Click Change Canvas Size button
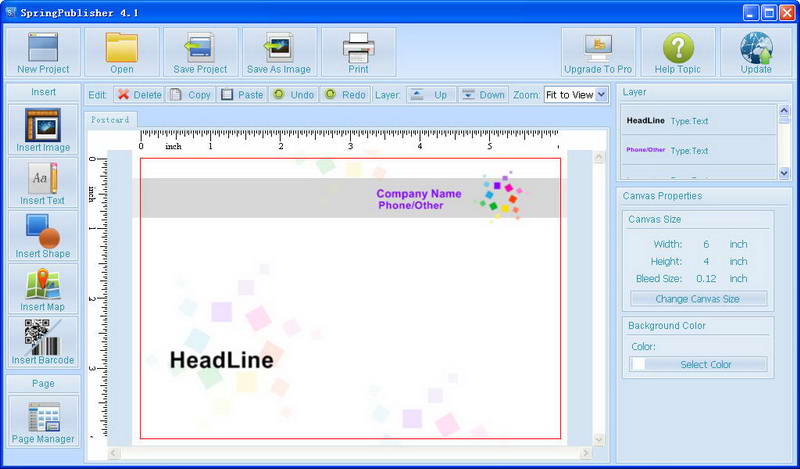 [698, 299]
